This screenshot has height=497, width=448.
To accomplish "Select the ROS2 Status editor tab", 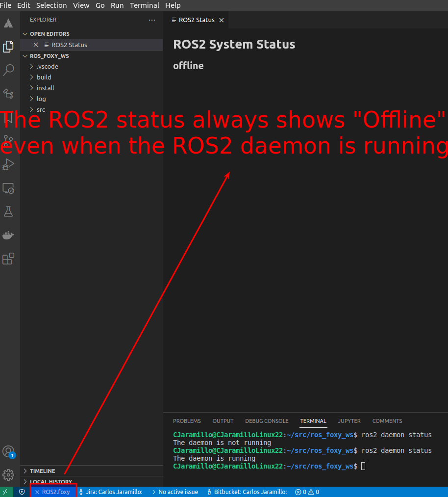I will tap(196, 20).
